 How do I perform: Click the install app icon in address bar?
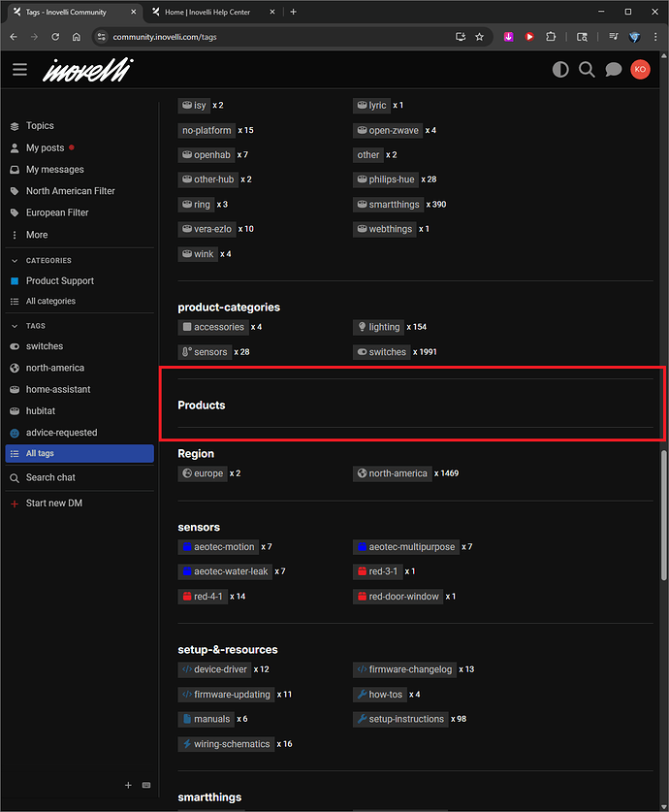click(460, 37)
